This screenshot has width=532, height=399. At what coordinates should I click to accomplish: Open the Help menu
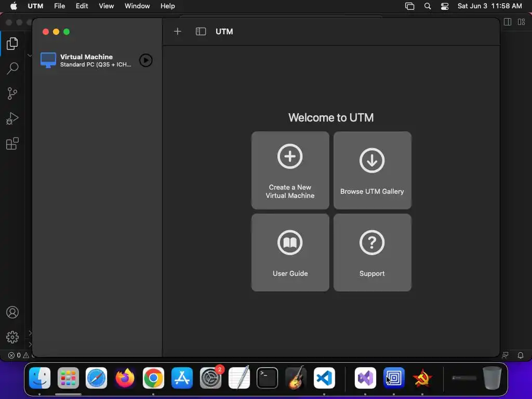[168, 6]
